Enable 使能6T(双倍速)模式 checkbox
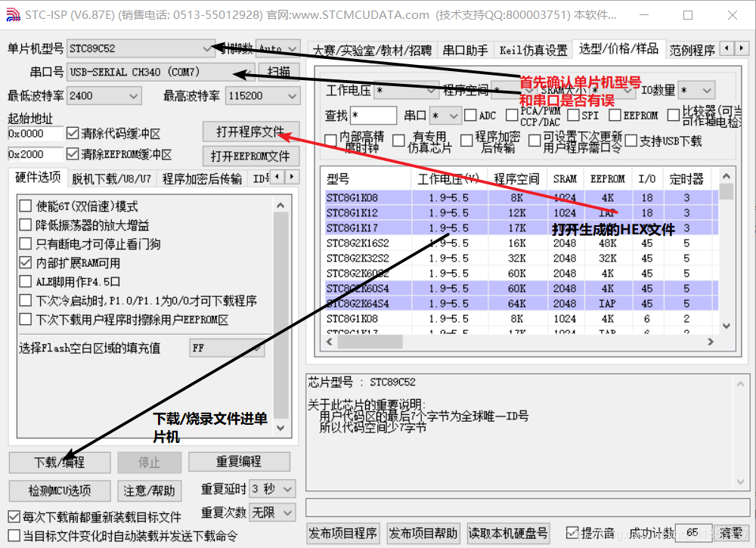The height and width of the screenshot is (548, 756). [26, 206]
